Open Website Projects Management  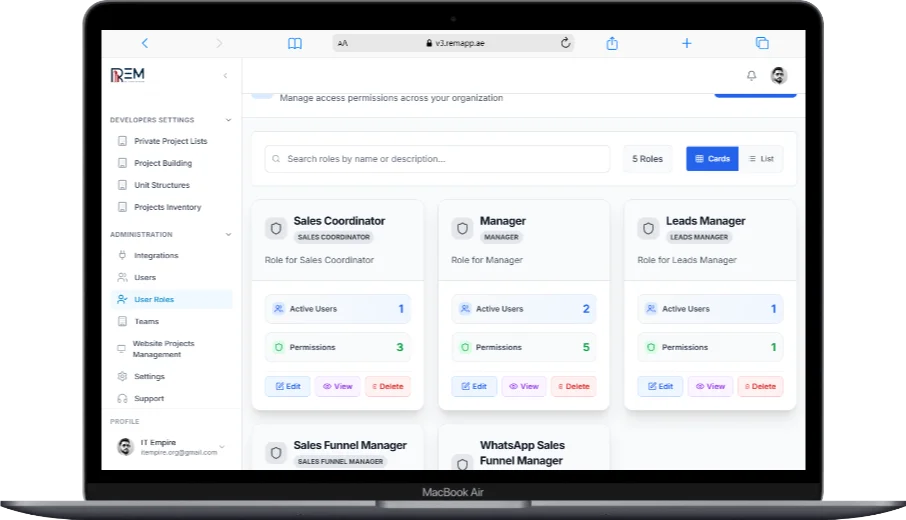click(171, 348)
